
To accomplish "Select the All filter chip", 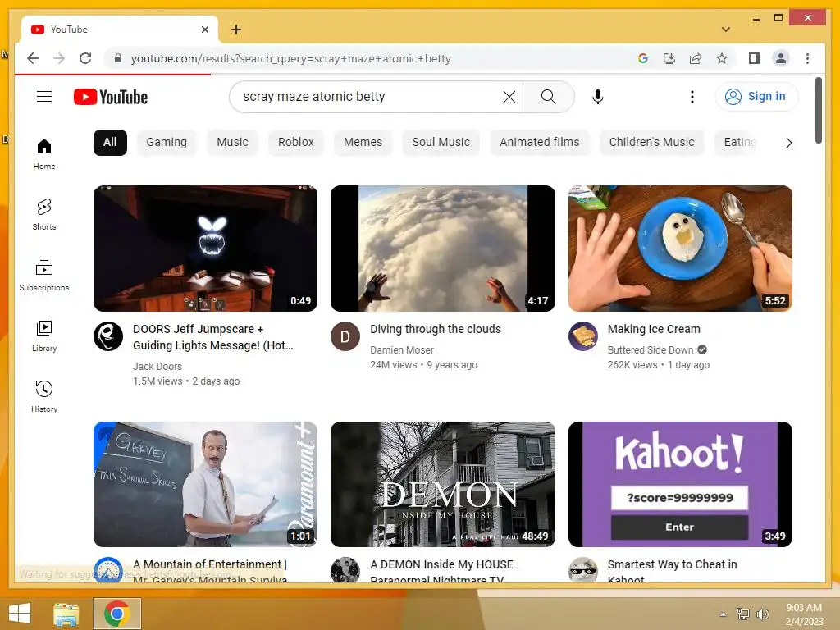I will (110, 143).
